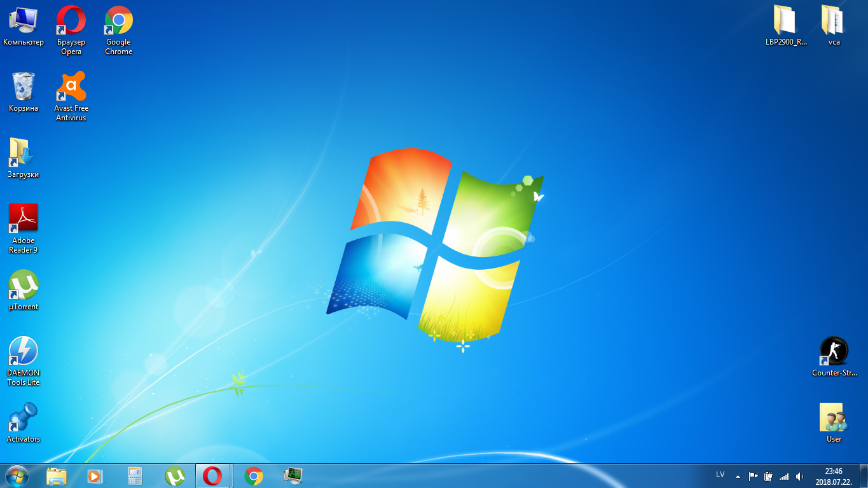Open Windows Explorer from taskbar
This screenshot has height=488, width=868.
point(57,476)
